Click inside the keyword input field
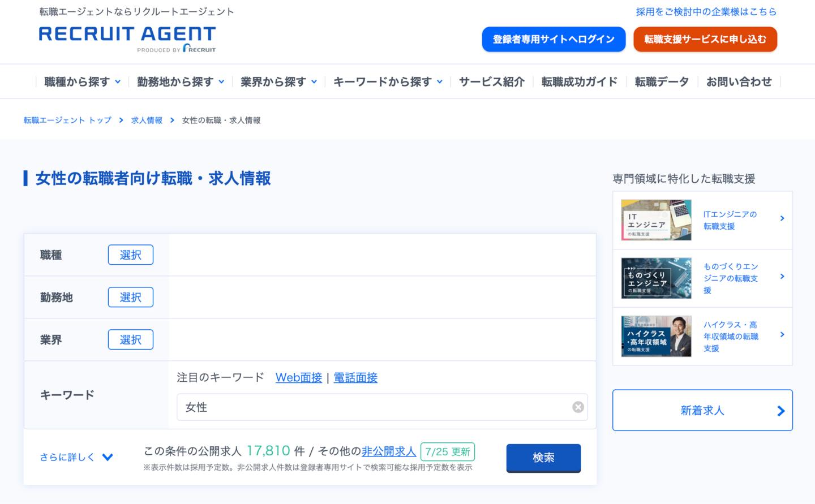The height and width of the screenshot is (504, 815). click(379, 407)
